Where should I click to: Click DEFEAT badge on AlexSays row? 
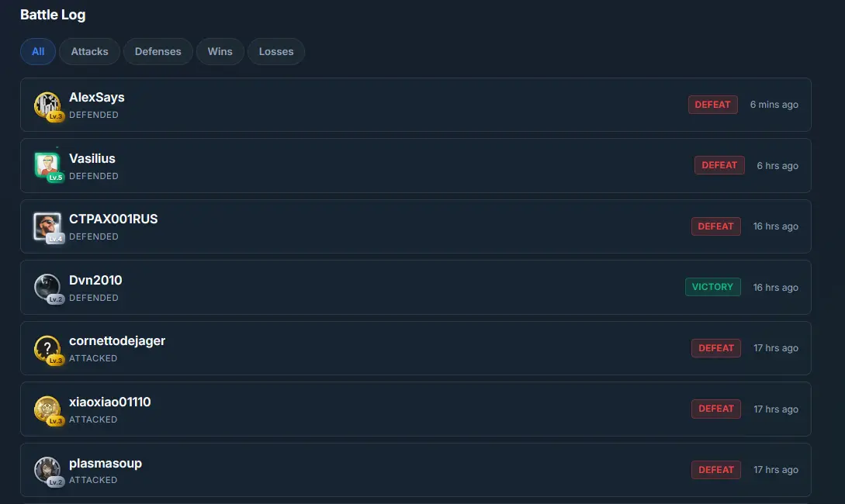click(712, 105)
